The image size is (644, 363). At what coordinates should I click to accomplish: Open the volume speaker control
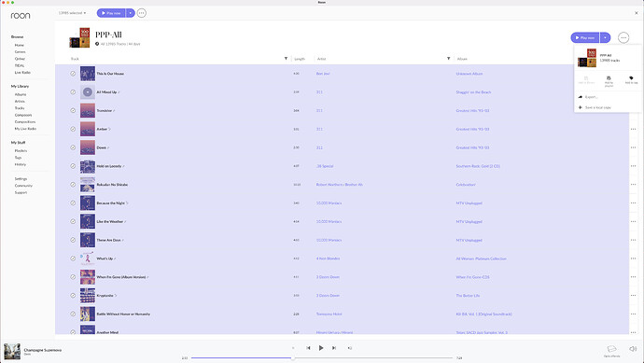pos(633,349)
